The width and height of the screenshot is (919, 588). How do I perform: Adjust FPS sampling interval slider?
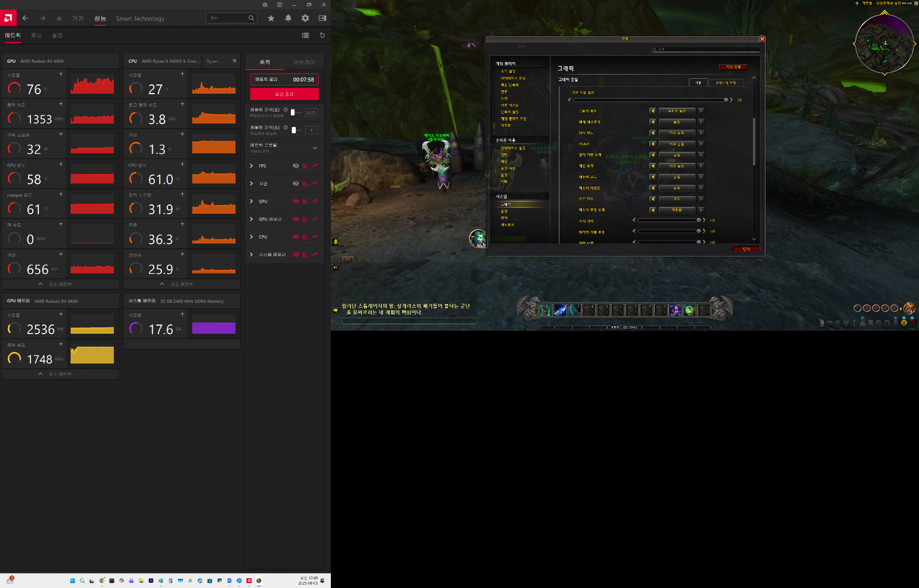click(295, 113)
